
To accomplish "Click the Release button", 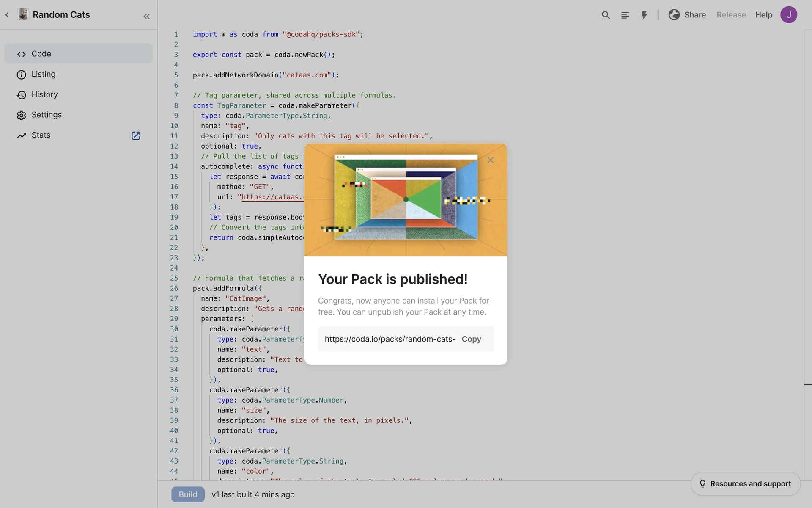I will [x=731, y=15].
